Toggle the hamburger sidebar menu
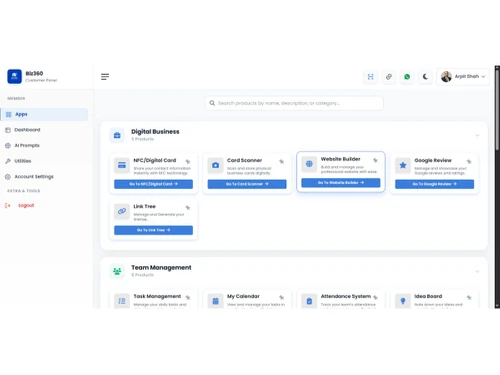The width and height of the screenshot is (500, 375). point(105,77)
